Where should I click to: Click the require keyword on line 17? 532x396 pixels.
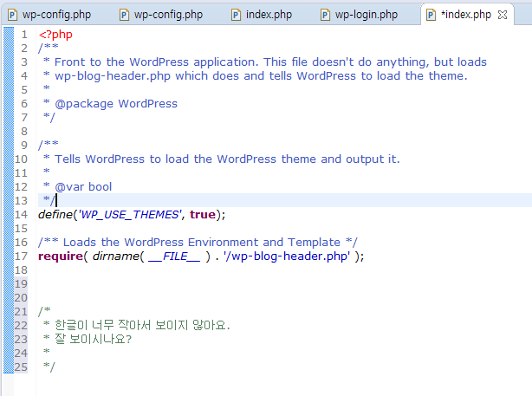pyautogui.click(x=61, y=256)
